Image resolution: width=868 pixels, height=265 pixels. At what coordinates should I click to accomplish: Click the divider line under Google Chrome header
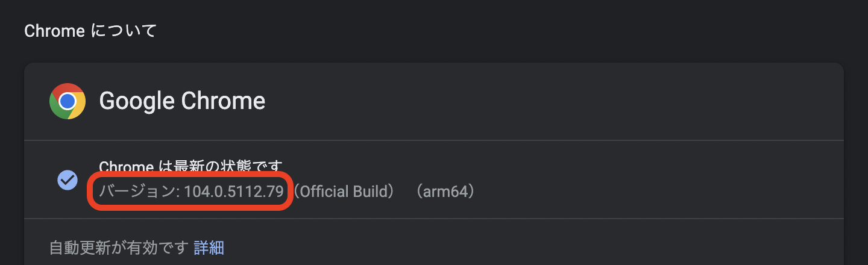[x=434, y=140]
